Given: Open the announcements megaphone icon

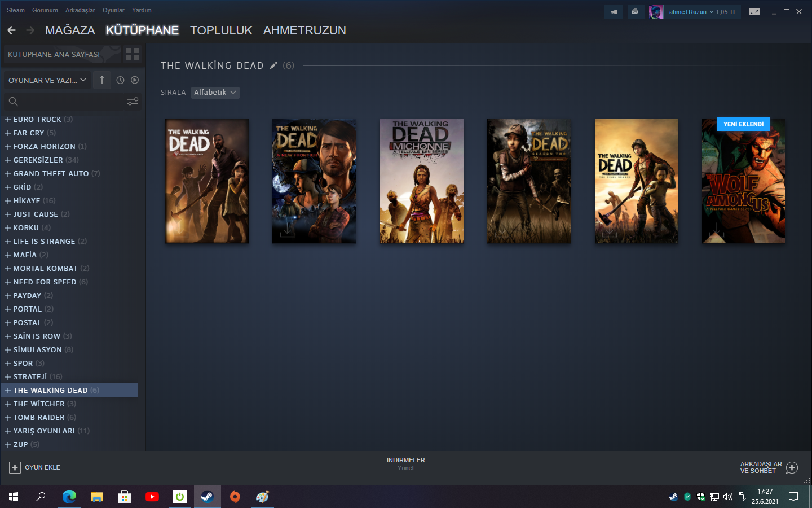Looking at the screenshot, I should click(x=614, y=11).
